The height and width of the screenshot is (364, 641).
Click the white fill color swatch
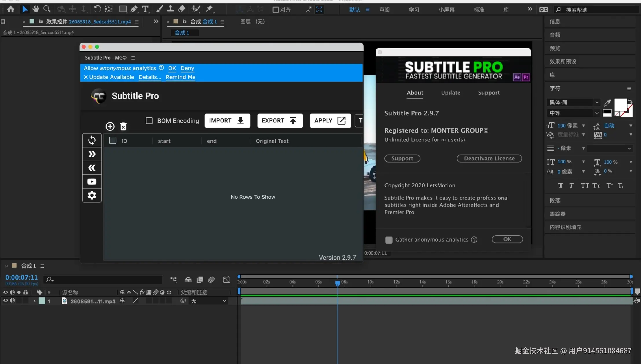620,105
